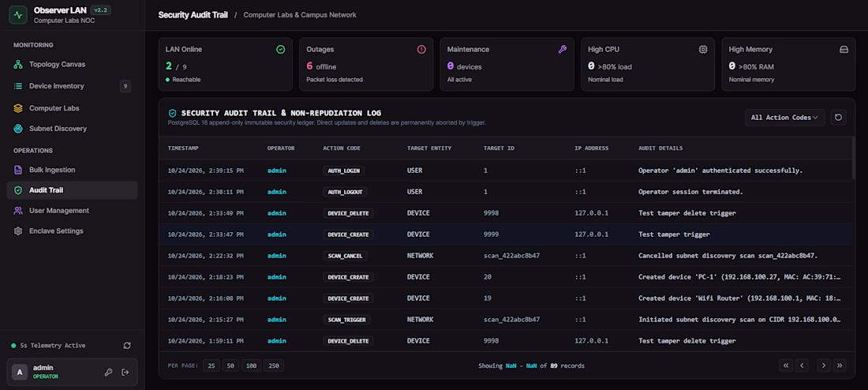This screenshot has height=390, width=868.
Task: Click the AUTH_LOGOUT action code badge
Action: click(346, 192)
